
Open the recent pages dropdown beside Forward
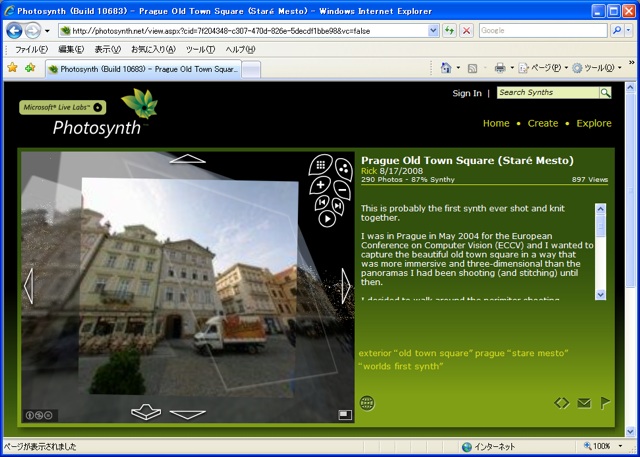pos(47,31)
